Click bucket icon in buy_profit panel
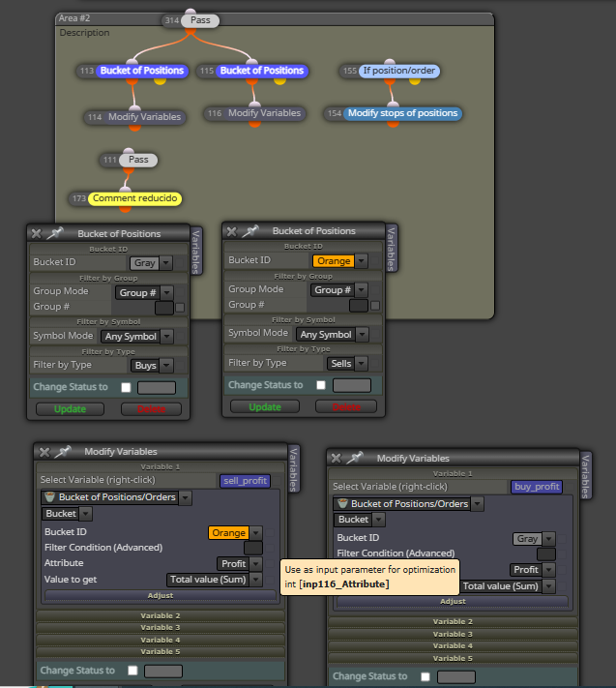The image size is (616, 688). pos(342,503)
